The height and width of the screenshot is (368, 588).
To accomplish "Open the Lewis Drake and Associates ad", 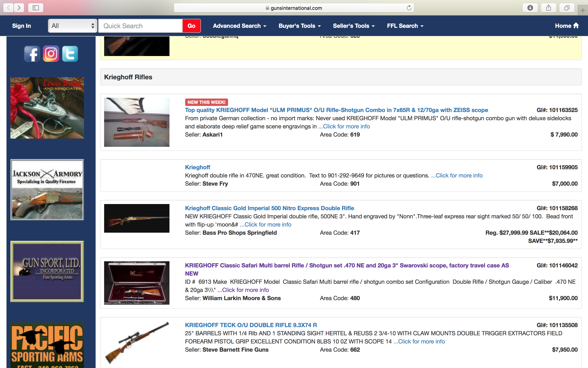I will (47, 108).
